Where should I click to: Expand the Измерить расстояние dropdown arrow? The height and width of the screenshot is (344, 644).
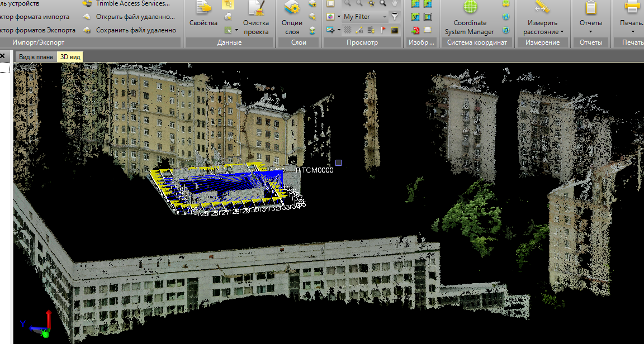[562, 32]
